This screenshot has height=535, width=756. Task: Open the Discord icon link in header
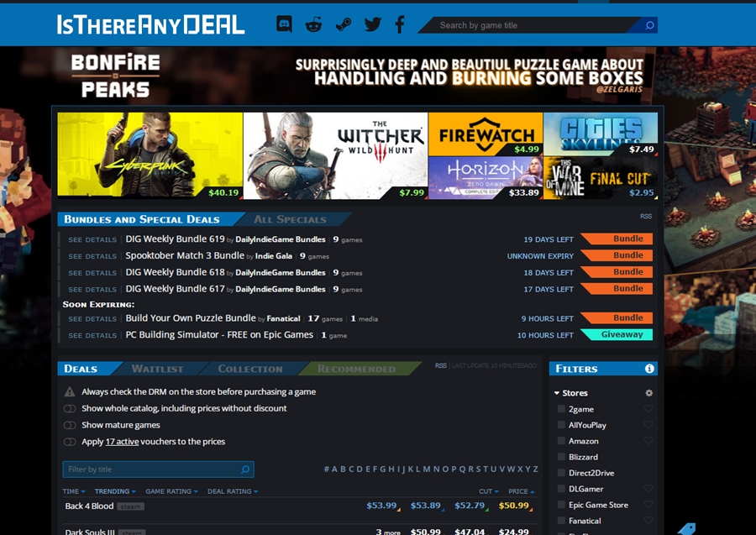point(284,24)
